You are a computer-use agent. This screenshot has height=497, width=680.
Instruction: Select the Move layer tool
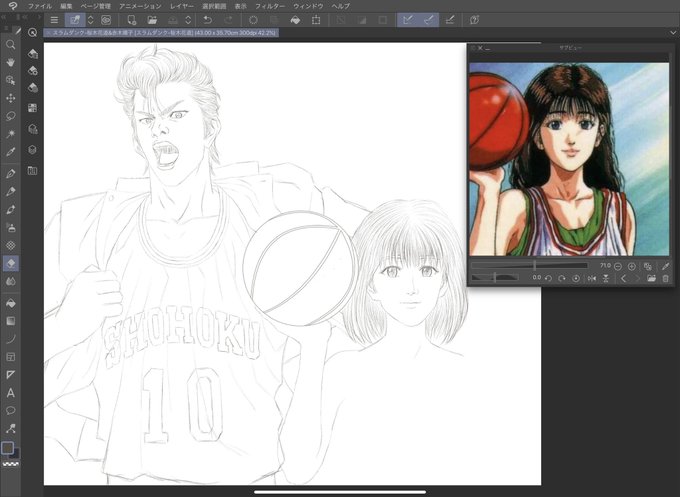[x=10, y=98]
